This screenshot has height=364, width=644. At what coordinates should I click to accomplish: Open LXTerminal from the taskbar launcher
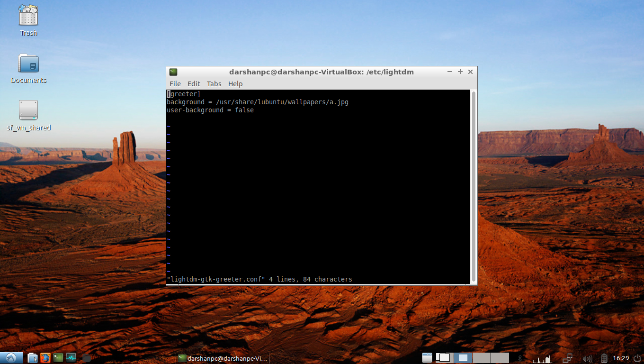click(58, 358)
